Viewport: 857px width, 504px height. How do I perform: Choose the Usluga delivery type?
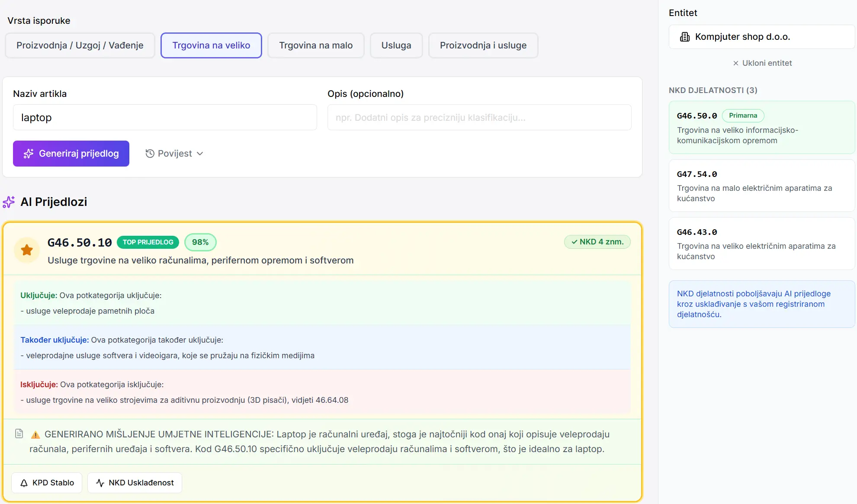pos(396,45)
